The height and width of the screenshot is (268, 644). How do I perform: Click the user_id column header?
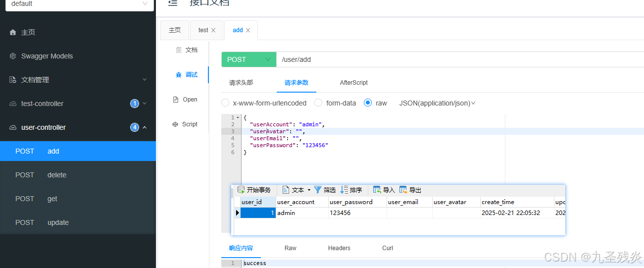pyautogui.click(x=258, y=202)
